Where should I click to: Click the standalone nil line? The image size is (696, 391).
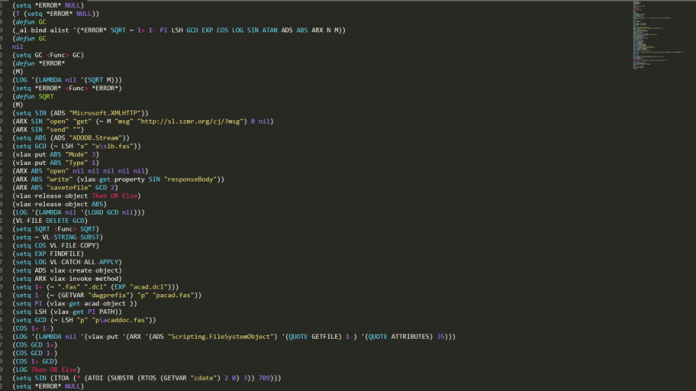17,47
